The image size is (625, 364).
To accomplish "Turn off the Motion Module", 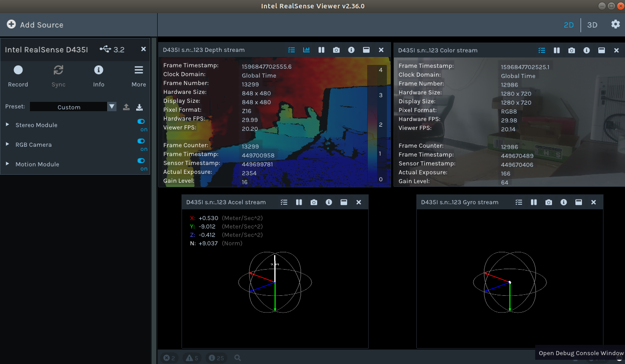I will (x=141, y=161).
